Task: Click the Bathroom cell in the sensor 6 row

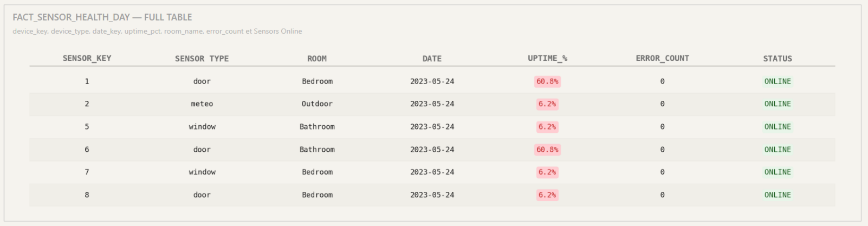Action: [317, 150]
